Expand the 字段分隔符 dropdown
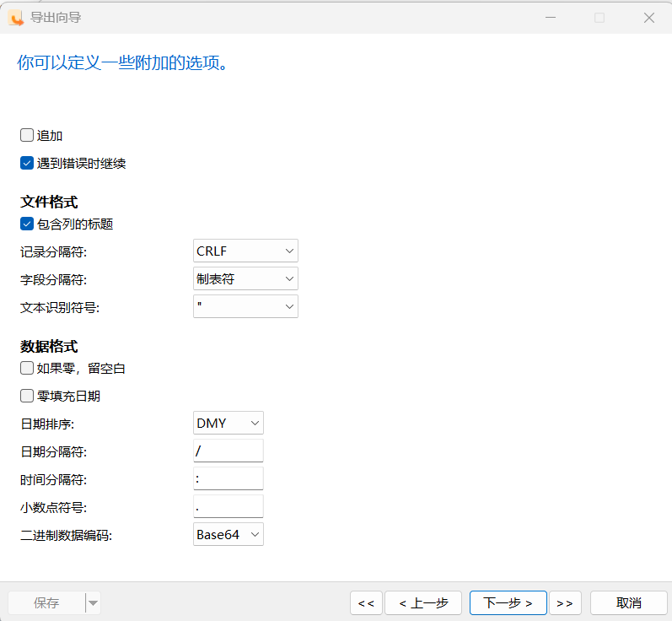This screenshot has width=672, height=621. pos(245,278)
